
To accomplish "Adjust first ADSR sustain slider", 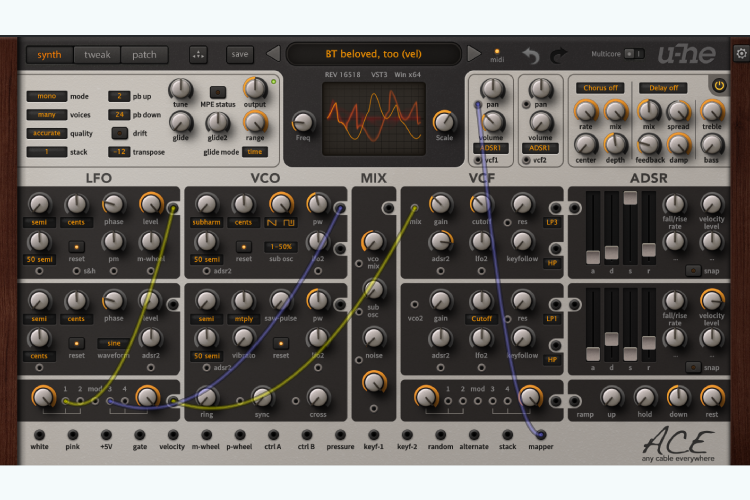I will click(630, 198).
